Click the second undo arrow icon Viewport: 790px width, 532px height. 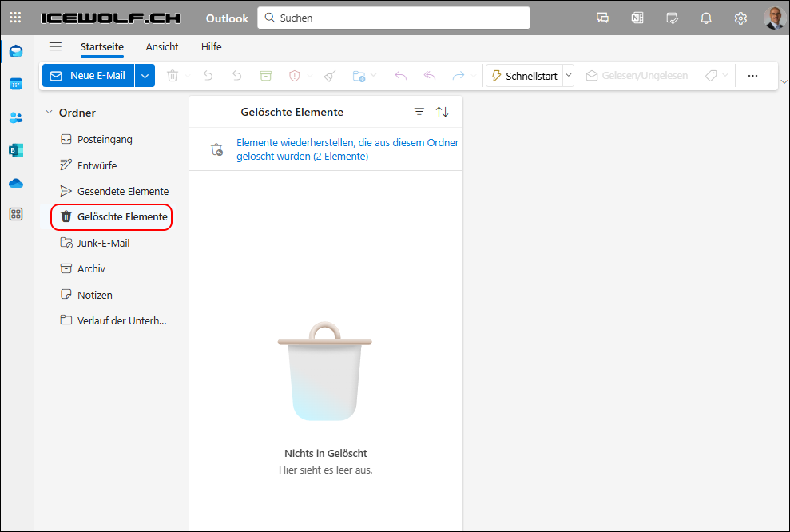click(x=236, y=76)
